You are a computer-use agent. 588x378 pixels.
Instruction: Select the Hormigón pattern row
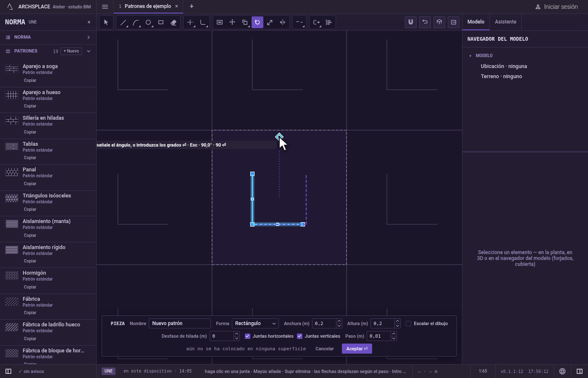click(x=48, y=281)
